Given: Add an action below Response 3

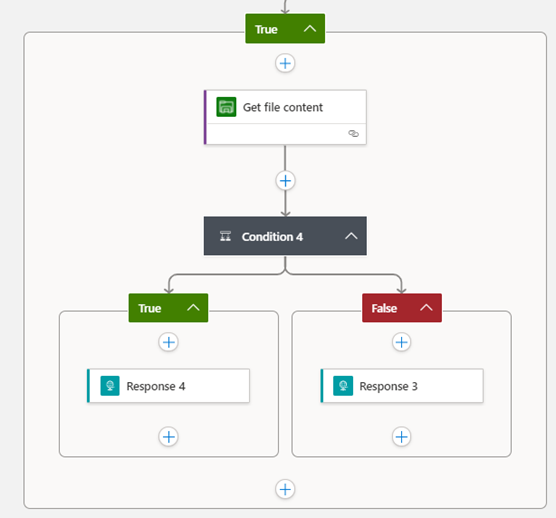Looking at the screenshot, I should tap(401, 437).
